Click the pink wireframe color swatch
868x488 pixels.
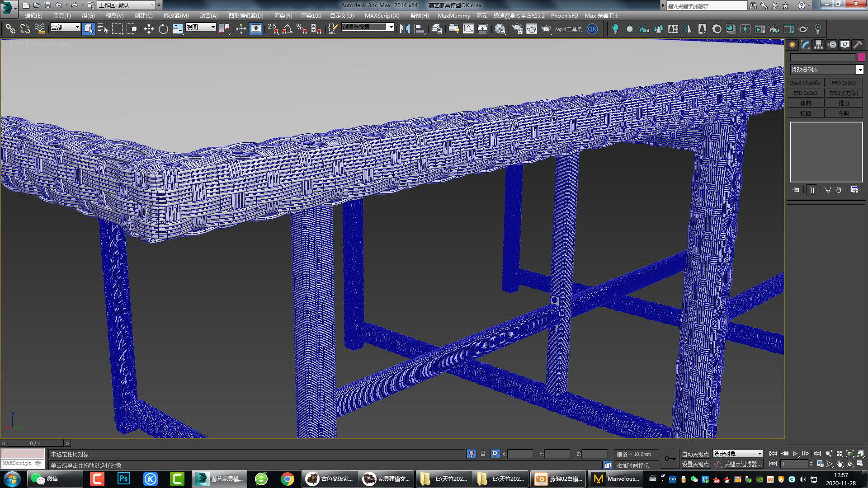coord(860,58)
